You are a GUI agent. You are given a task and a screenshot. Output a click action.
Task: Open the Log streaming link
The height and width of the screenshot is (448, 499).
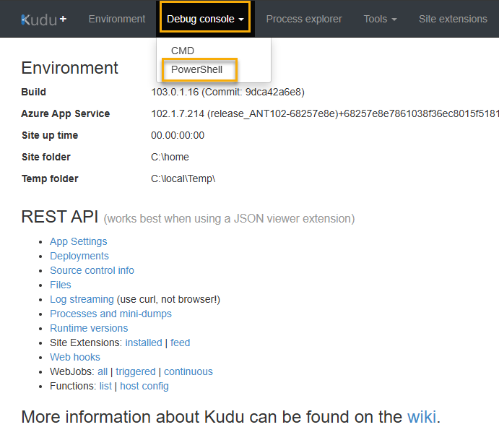coord(82,299)
